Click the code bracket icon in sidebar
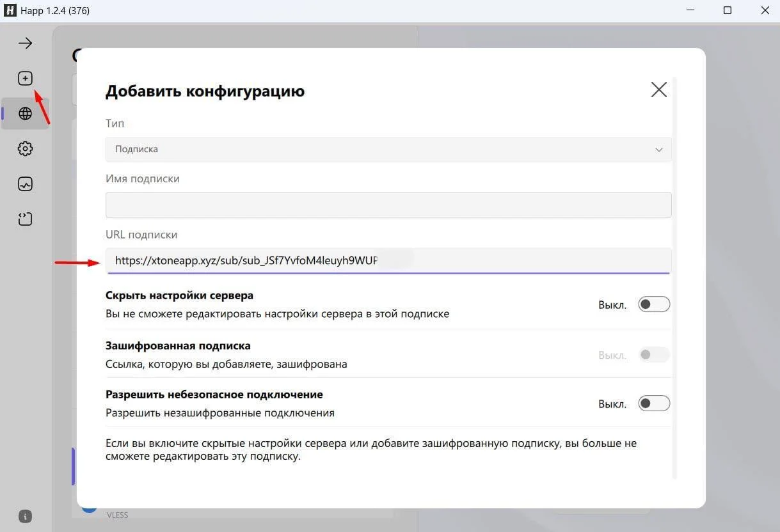 pyautogui.click(x=25, y=219)
